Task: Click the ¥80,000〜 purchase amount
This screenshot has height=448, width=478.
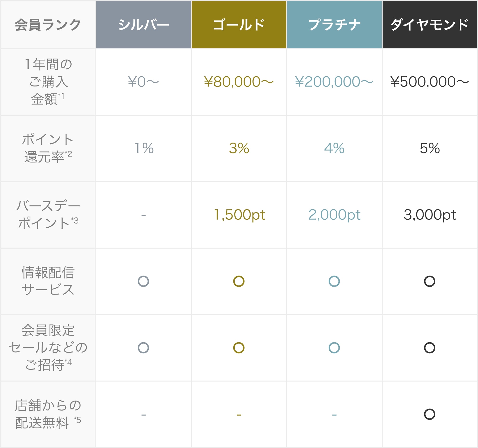Action: coord(239,82)
